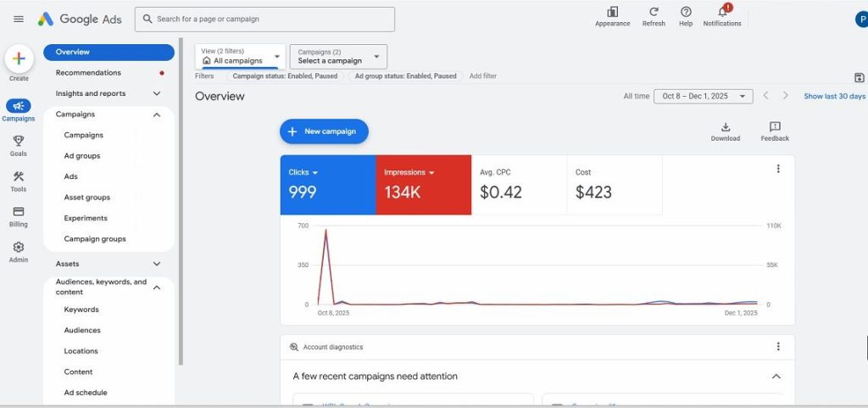This screenshot has width=868, height=408.
Task: Open Billing card icon
Action: (19, 212)
